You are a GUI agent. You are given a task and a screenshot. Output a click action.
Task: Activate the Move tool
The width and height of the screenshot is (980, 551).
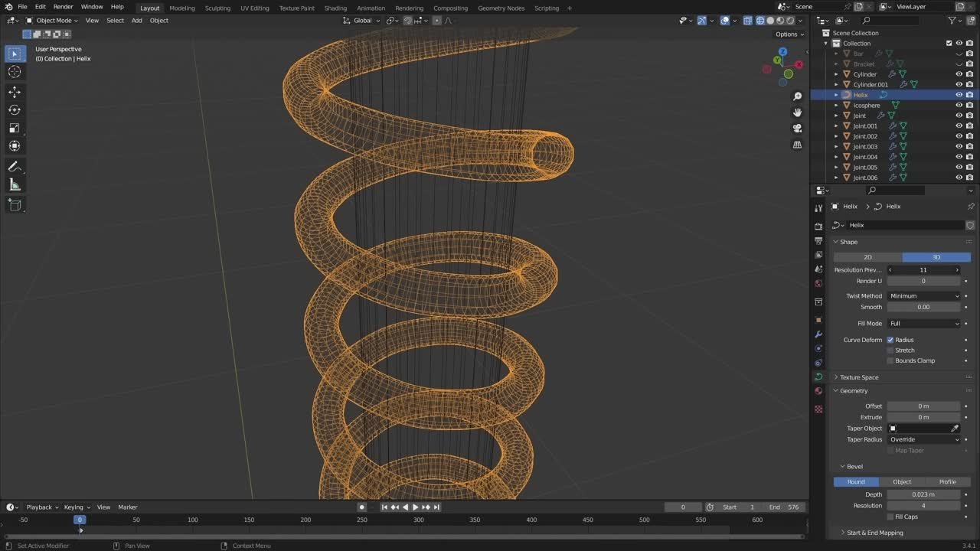(x=15, y=92)
